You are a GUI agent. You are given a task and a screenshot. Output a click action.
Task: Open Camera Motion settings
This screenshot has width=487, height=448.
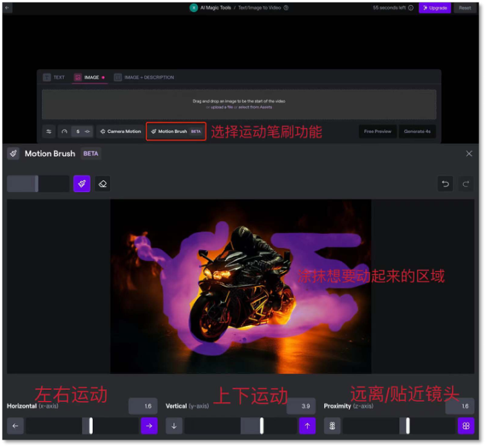click(120, 131)
